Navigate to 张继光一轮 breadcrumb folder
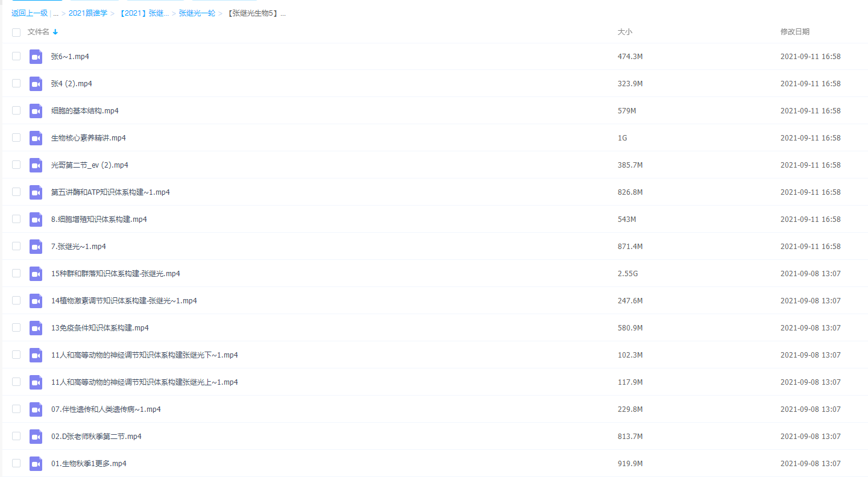Screen dimensions: 868x477 pyautogui.click(x=197, y=13)
